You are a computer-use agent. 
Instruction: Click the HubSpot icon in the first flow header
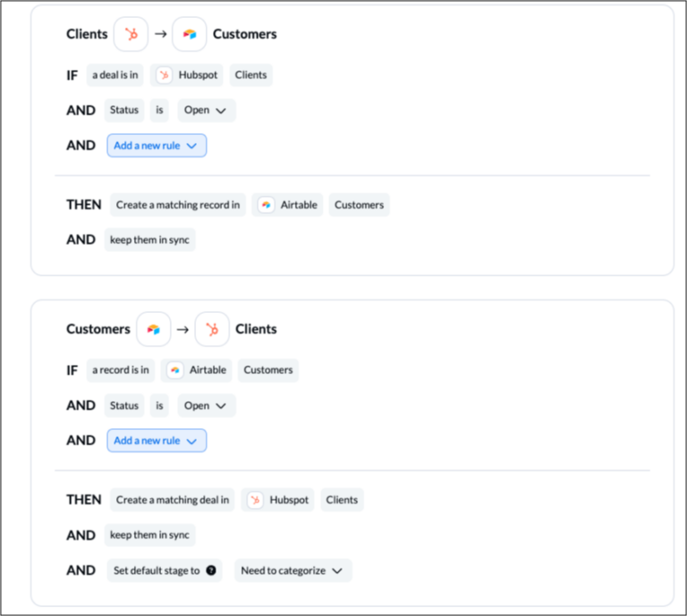pyautogui.click(x=131, y=34)
